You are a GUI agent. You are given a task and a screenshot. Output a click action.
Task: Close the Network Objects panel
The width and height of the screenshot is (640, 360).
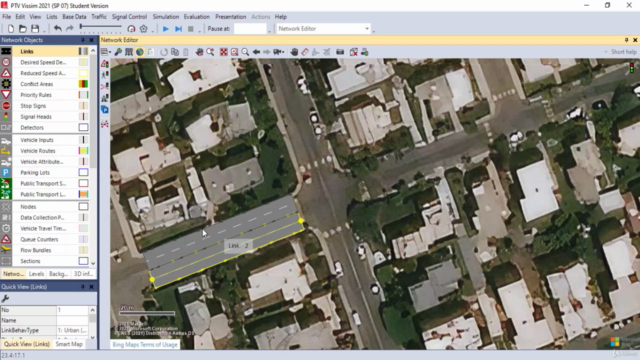[x=91, y=40]
